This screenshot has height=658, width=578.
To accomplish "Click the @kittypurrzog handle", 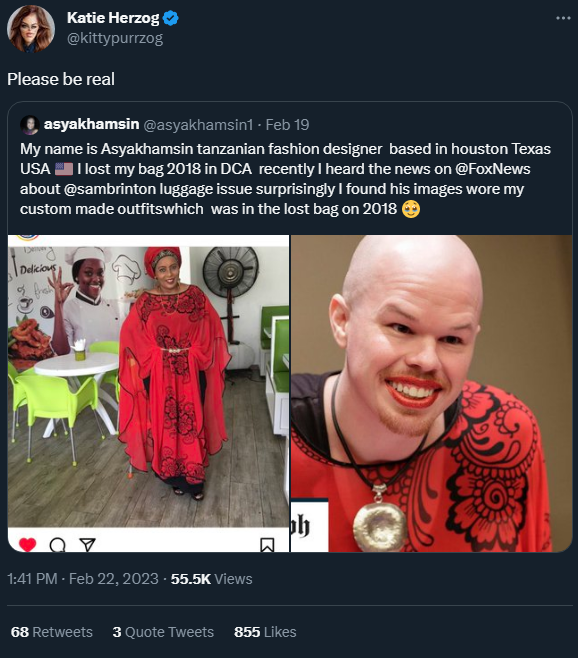I will pyautogui.click(x=115, y=39).
